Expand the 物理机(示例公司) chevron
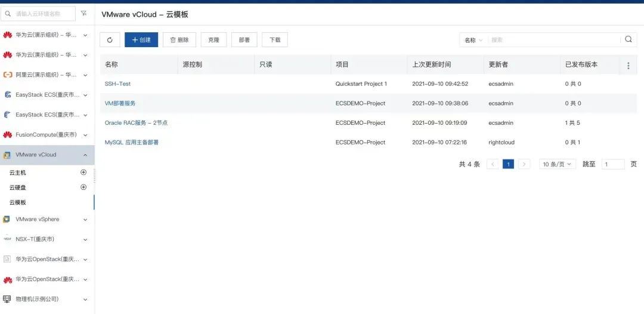 (85, 300)
